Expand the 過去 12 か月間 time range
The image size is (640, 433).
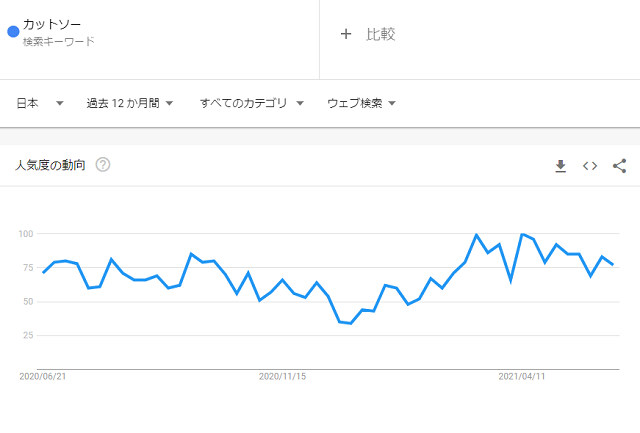[130, 103]
